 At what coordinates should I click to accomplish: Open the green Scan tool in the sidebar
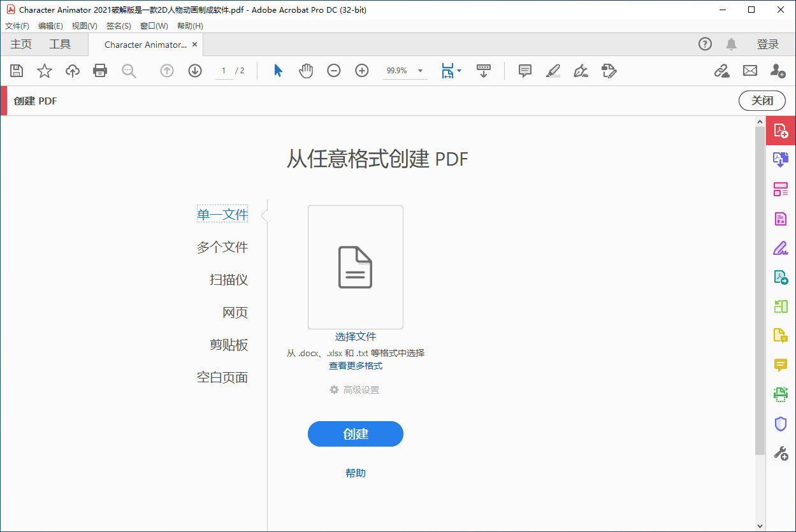coord(781,394)
